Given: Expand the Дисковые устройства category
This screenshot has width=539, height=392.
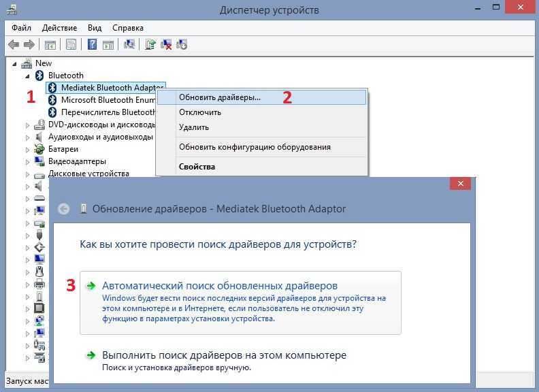Looking at the screenshot, I should (27, 174).
